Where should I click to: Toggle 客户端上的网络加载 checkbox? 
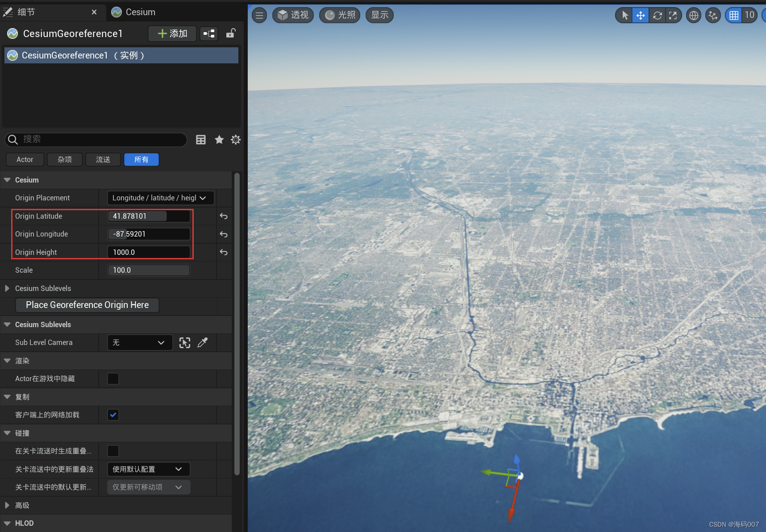(x=113, y=415)
